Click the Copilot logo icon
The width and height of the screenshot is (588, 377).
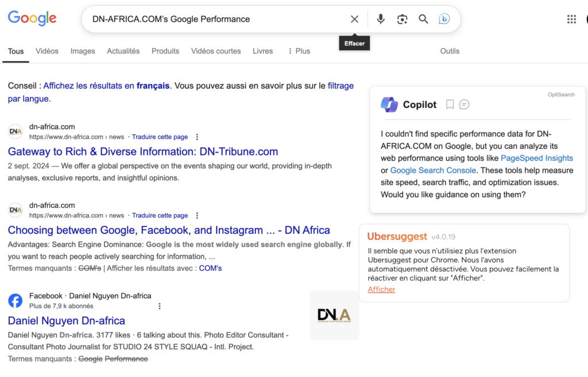[x=389, y=104]
